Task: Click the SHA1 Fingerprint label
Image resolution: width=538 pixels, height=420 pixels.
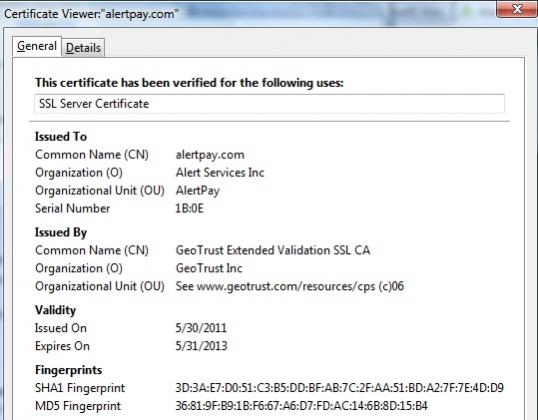Action: (80, 388)
